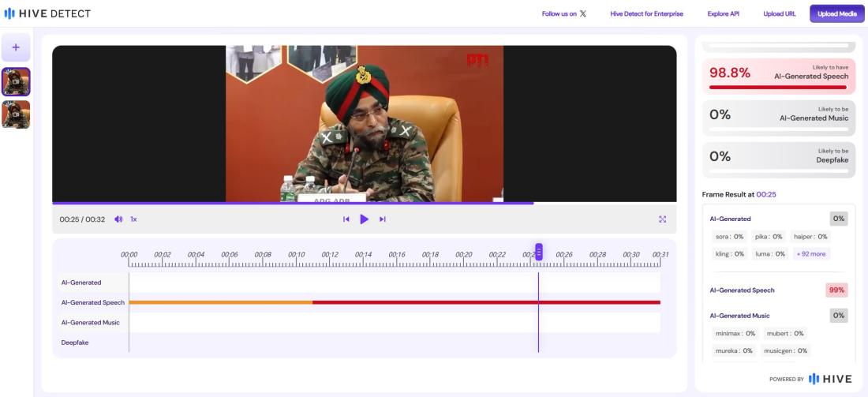Skip to previous frame with the back icon
The width and height of the screenshot is (868, 397).
click(346, 219)
